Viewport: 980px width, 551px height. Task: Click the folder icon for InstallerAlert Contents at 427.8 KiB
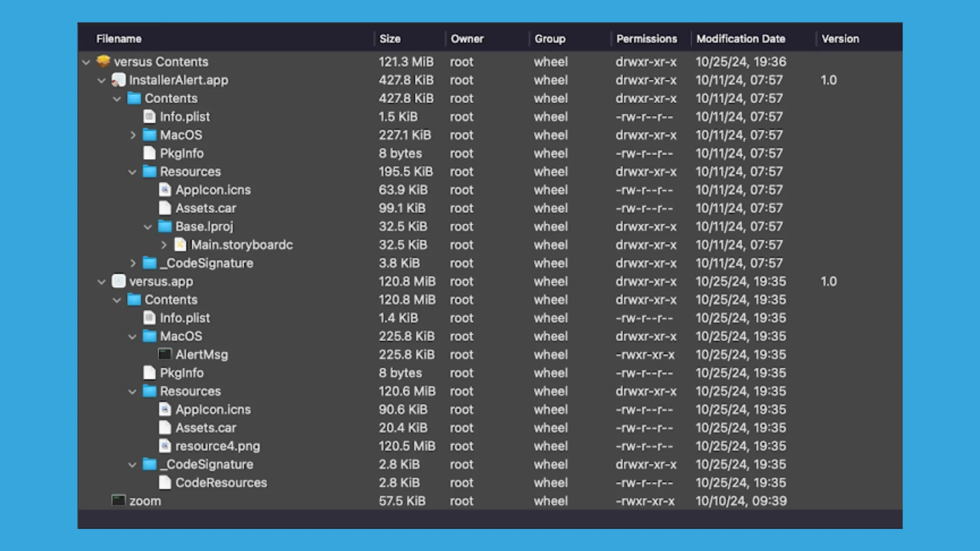click(134, 98)
